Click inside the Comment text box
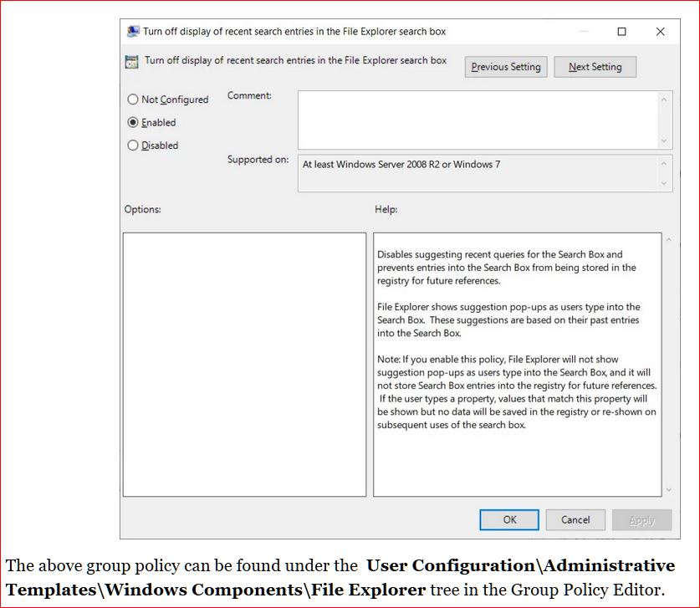 pos(477,120)
